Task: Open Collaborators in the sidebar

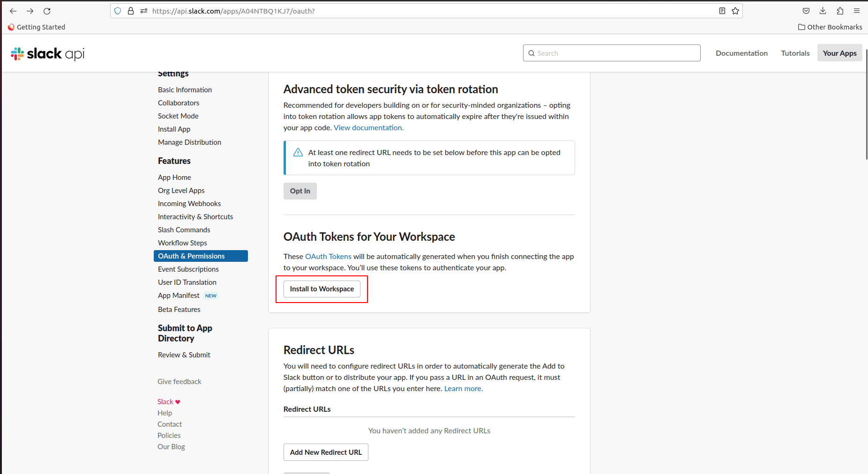Action: pos(179,103)
